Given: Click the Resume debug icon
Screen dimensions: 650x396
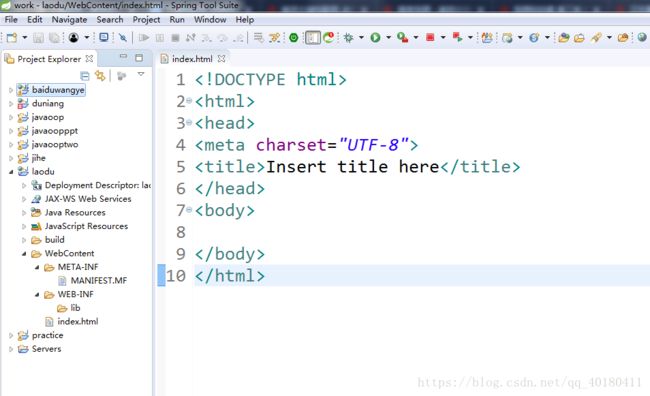Looking at the screenshot, I should (144, 38).
